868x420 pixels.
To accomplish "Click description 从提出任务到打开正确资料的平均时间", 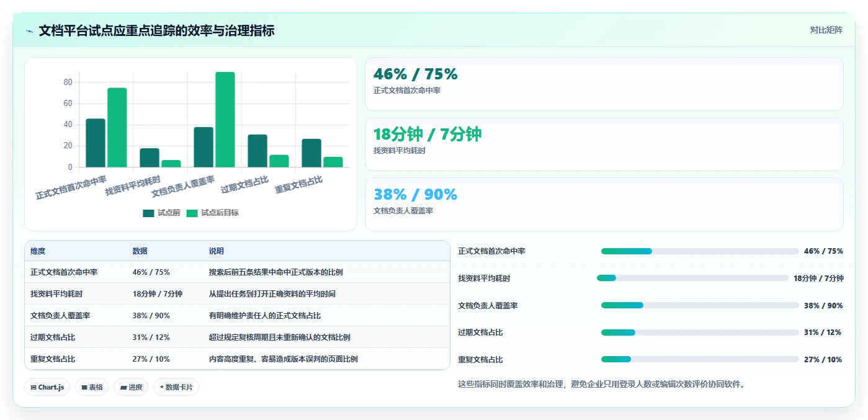I will coord(272,294).
